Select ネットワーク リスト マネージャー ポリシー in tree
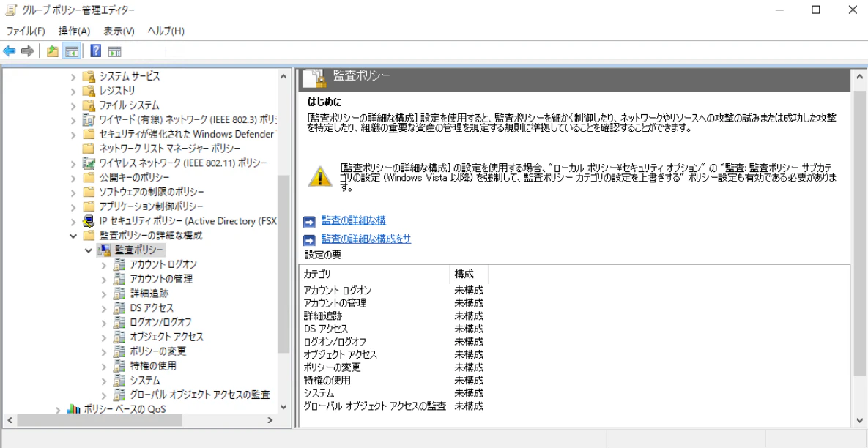The height and width of the screenshot is (448, 868). coord(169,148)
